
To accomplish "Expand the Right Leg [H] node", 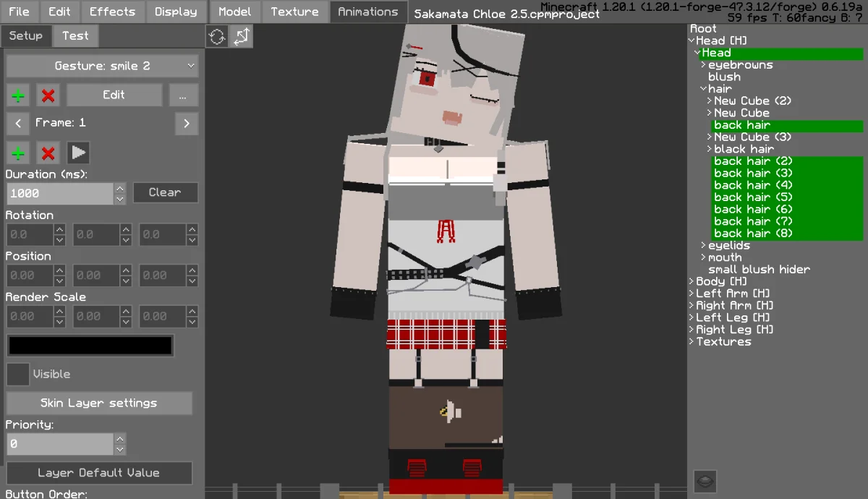I will [692, 330].
